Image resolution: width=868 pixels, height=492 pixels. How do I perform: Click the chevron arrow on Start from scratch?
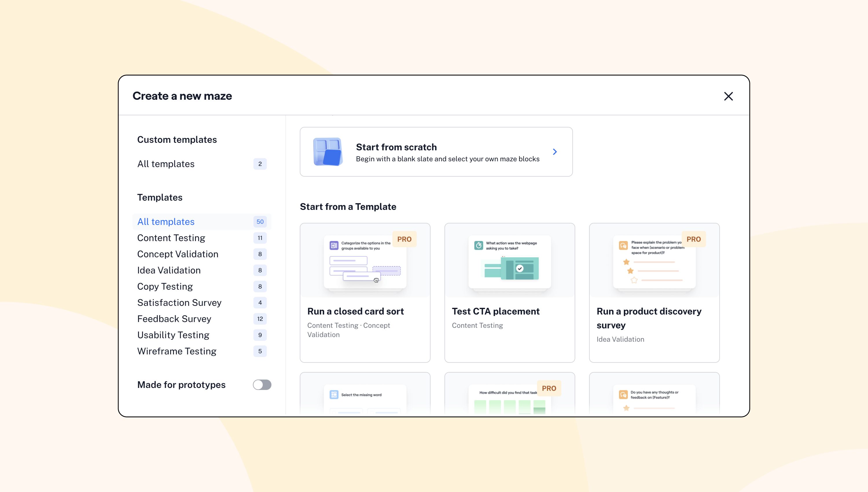click(x=555, y=152)
